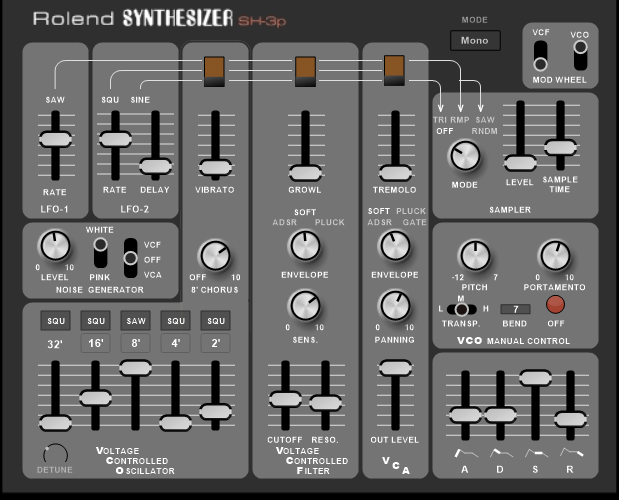Click the 2' oscillator level slider handle
Image resolution: width=619 pixels, height=500 pixels.
coord(216,412)
